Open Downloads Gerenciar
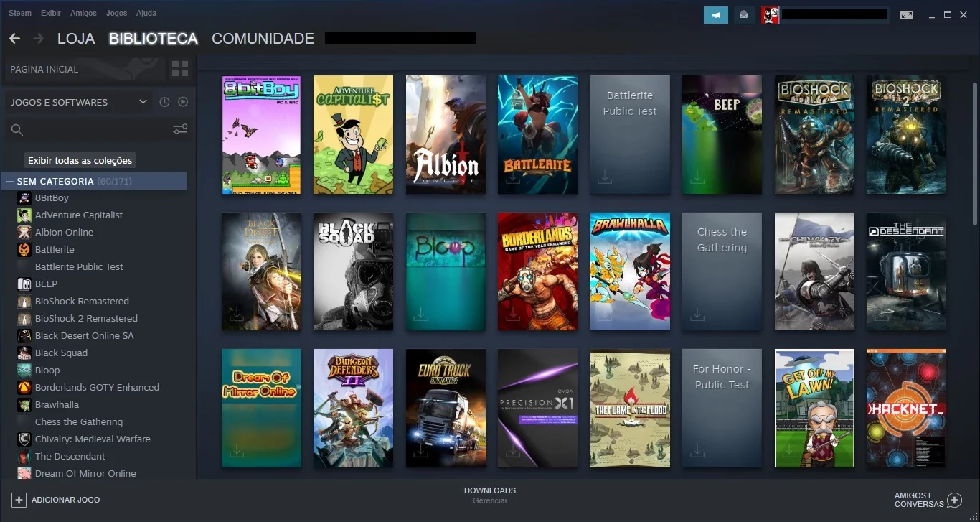The width and height of the screenshot is (980, 522). point(490,495)
